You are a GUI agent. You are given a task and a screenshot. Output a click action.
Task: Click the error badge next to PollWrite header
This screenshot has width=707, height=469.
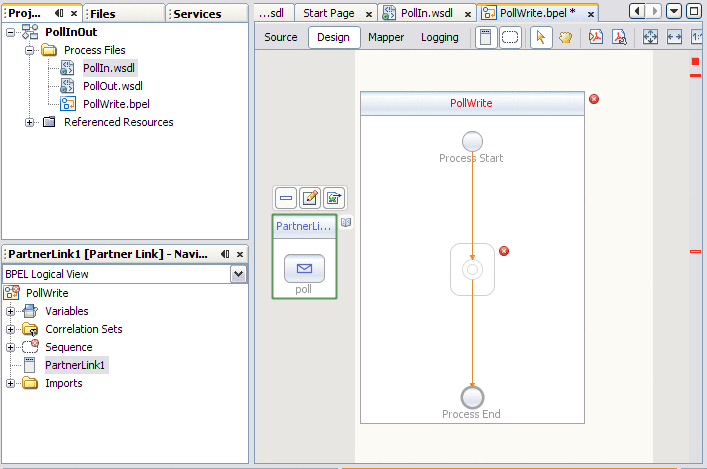click(594, 99)
